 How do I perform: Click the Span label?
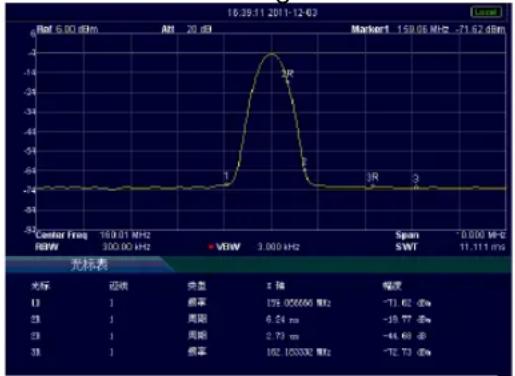click(407, 235)
